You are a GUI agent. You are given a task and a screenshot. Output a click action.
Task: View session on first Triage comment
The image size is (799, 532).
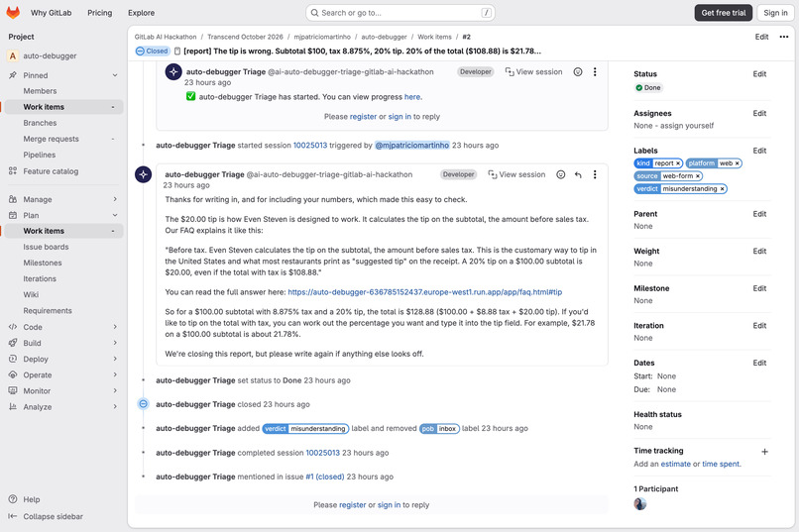tap(534, 71)
